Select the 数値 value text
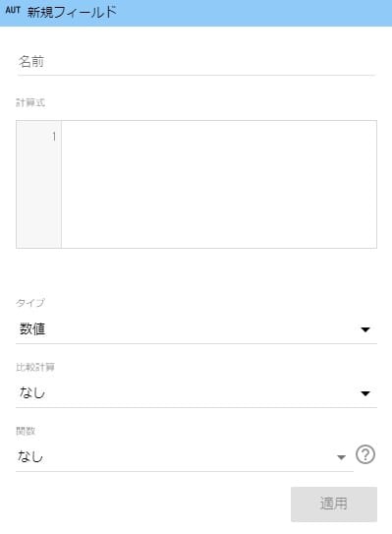Viewport: 392px width, 534px height. click(32, 329)
